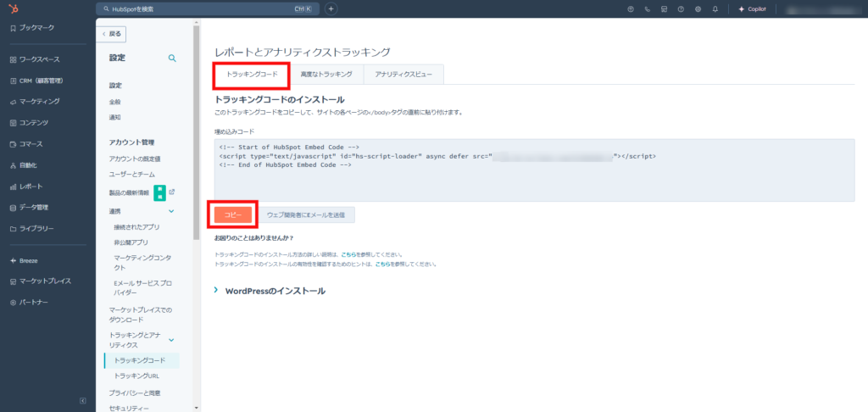Open the settings gear icon
The height and width of the screenshot is (412, 868).
pyautogui.click(x=698, y=8)
